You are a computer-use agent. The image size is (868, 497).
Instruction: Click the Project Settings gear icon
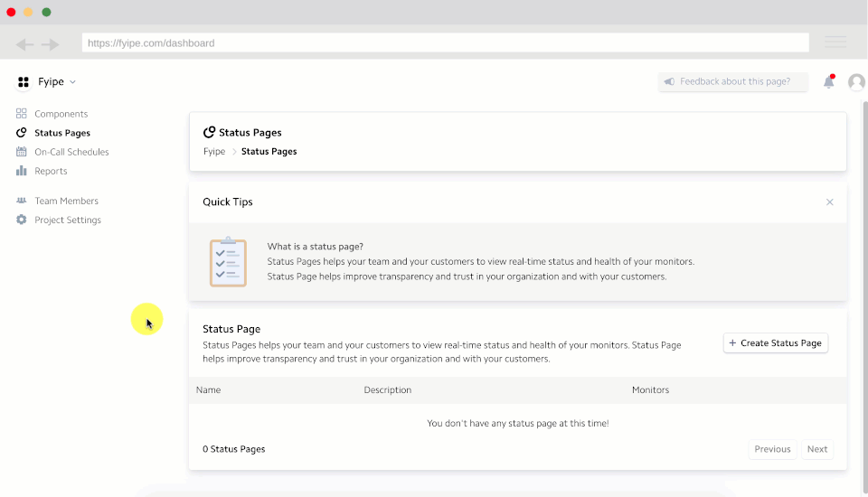point(21,220)
